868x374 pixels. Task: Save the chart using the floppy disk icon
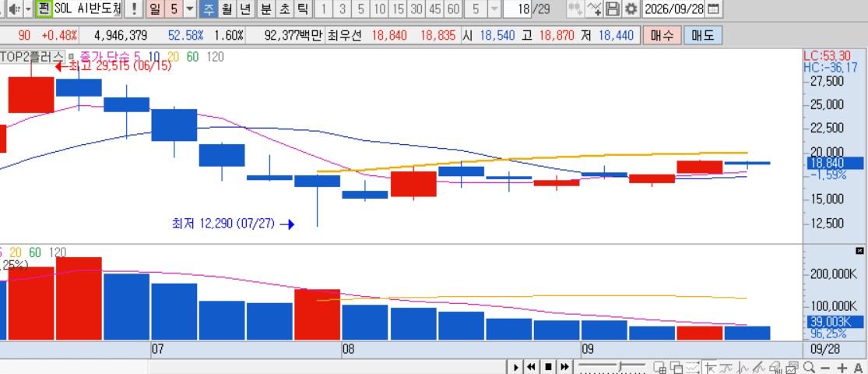[x=612, y=9]
